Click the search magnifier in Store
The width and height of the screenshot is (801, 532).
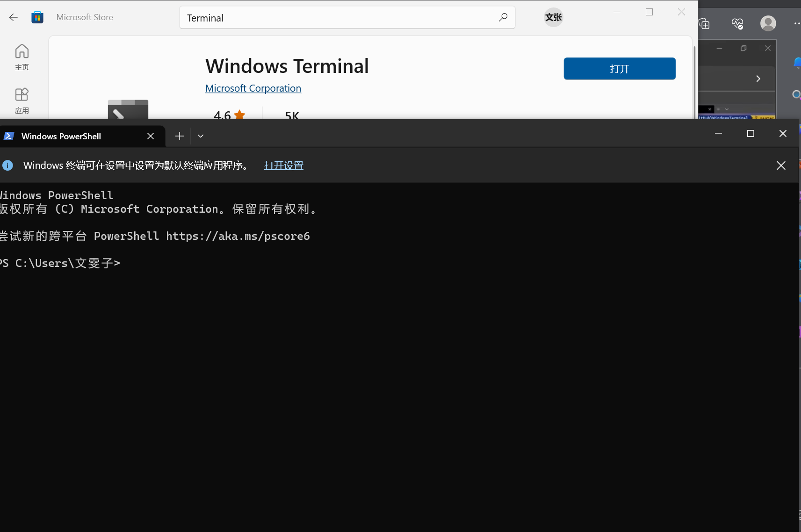503,17
